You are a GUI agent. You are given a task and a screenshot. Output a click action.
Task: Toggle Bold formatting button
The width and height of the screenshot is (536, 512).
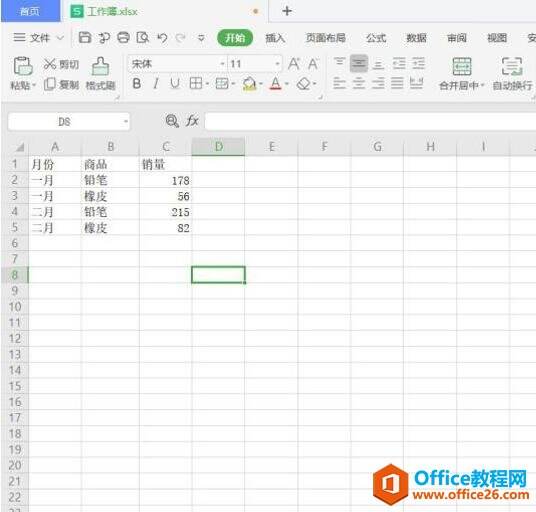pos(137,83)
